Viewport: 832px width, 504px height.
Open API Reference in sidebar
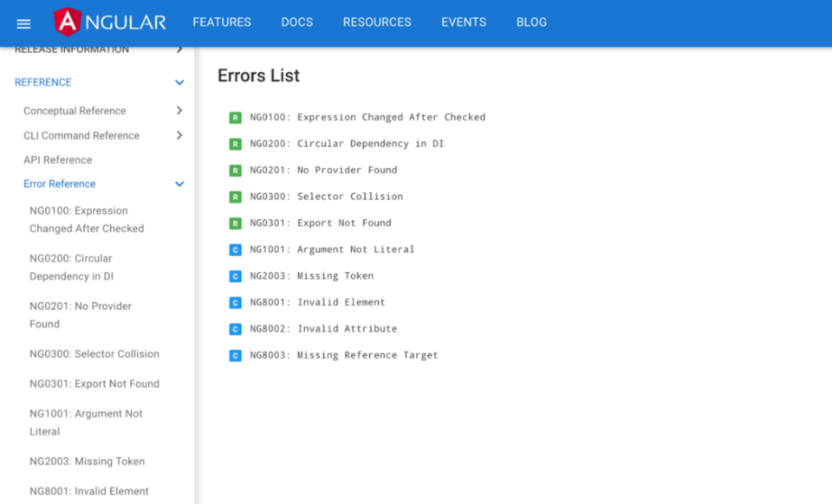coord(58,160)
